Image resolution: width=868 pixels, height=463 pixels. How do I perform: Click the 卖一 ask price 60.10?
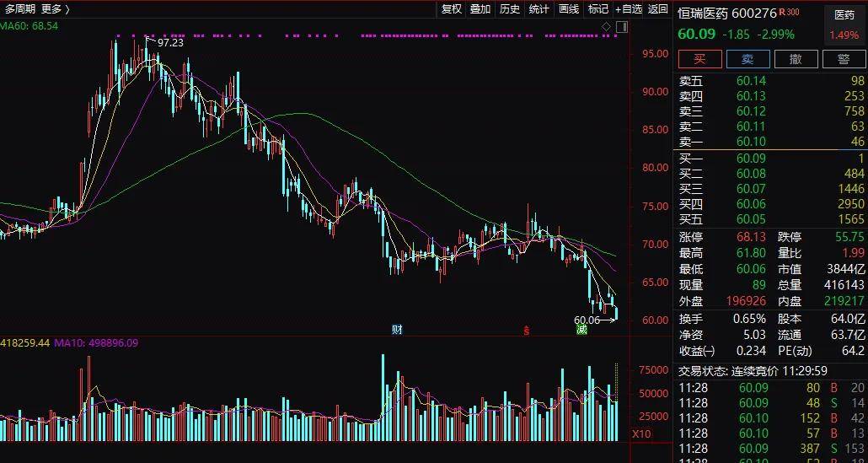[x=751, y=141]
